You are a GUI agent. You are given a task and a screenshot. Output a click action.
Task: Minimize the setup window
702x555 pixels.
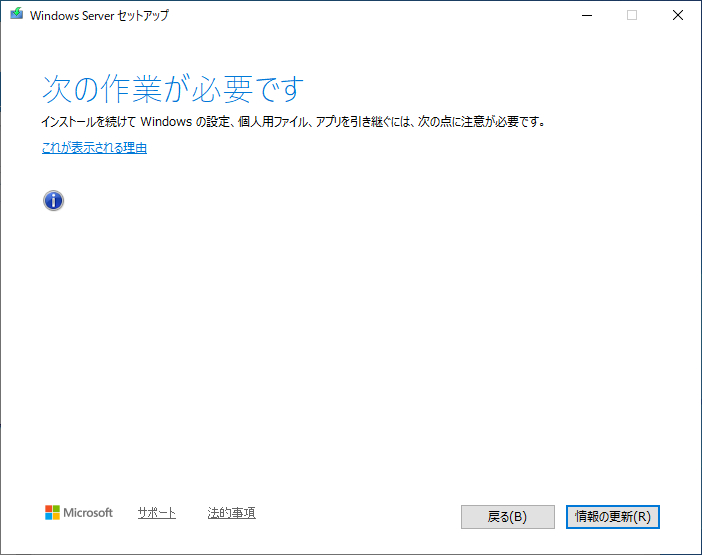point(585,15)
